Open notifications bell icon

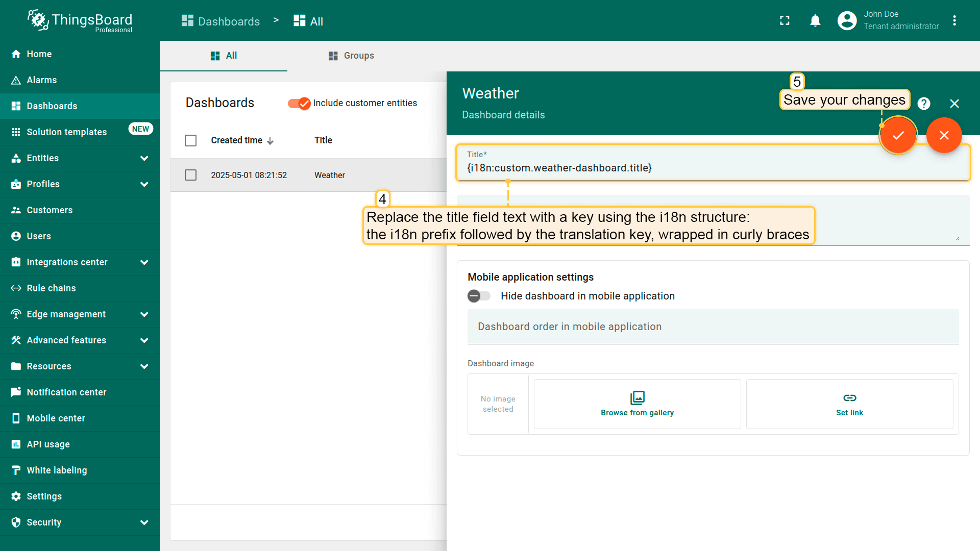click(x=815, y=21)
